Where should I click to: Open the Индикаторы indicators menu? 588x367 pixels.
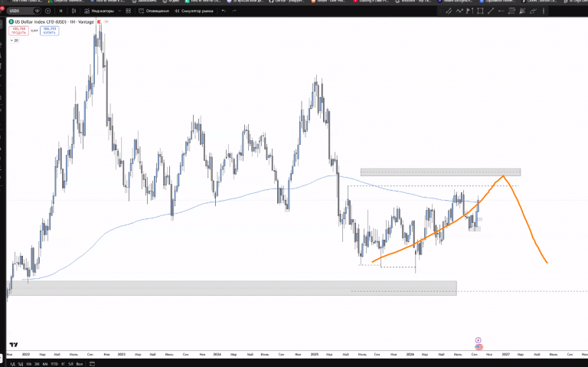[x=99, y=11]
